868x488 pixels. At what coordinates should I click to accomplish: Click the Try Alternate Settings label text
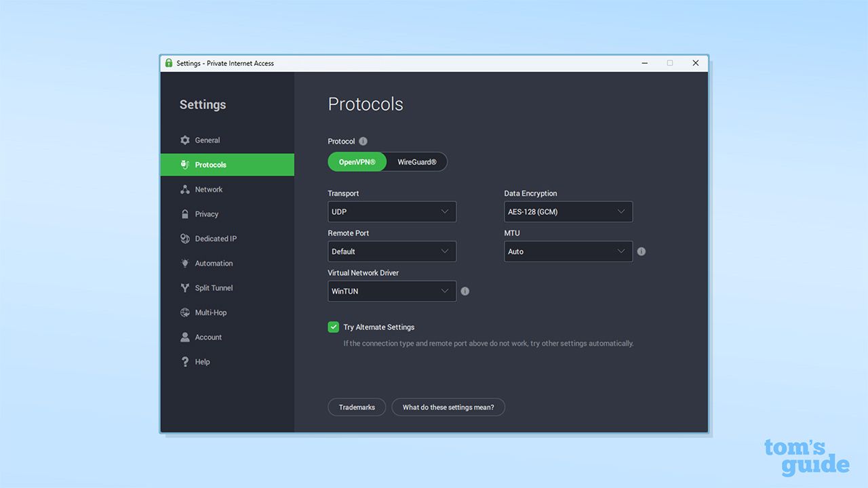[x=378, y=327]
